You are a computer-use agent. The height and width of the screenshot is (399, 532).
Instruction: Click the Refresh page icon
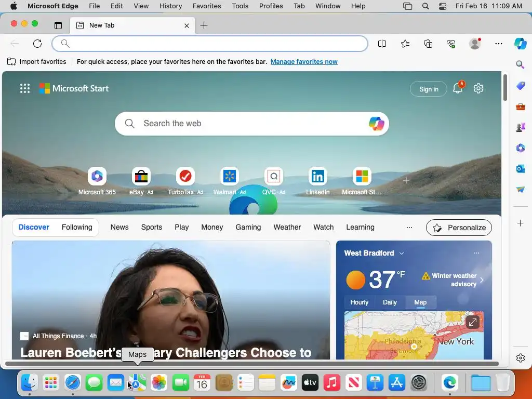(37, 44)
